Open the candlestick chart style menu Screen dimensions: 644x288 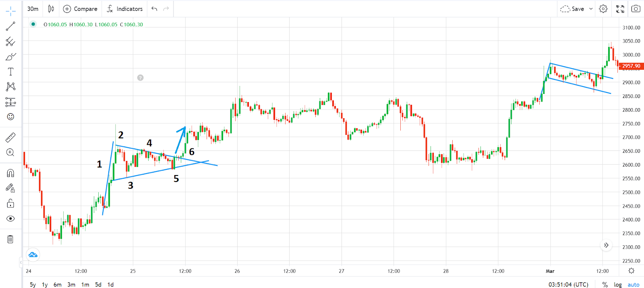click(51, 8)
